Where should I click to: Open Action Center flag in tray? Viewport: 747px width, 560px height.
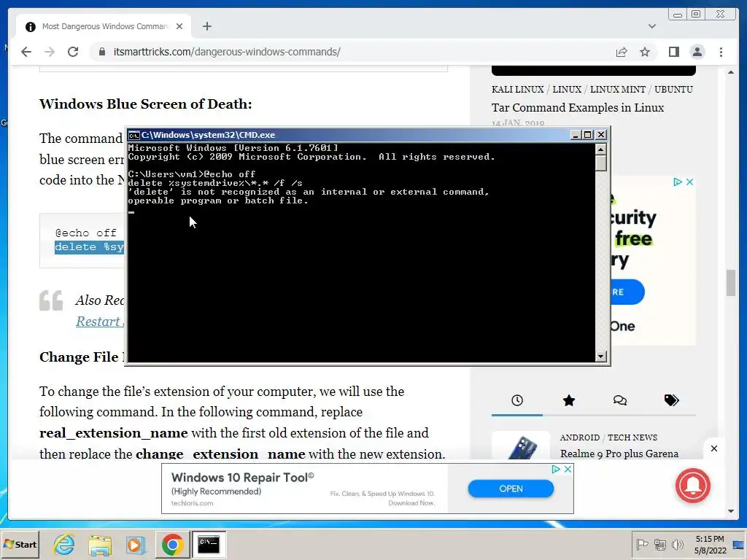[642, 544]
